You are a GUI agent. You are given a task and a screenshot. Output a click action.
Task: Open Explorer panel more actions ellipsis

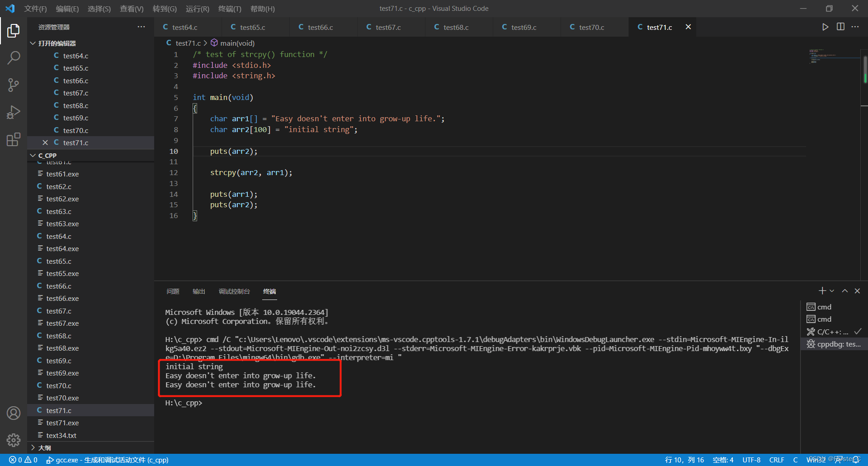tap(141, 27)
